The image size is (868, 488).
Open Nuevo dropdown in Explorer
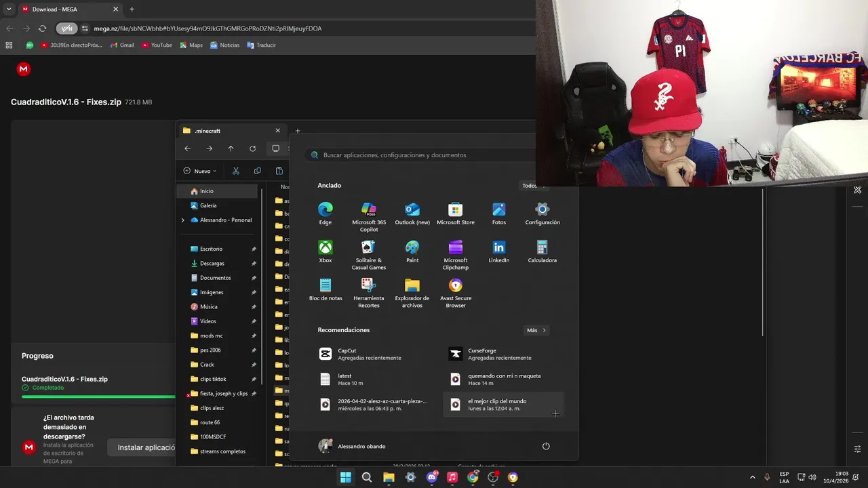pos(200,171)
